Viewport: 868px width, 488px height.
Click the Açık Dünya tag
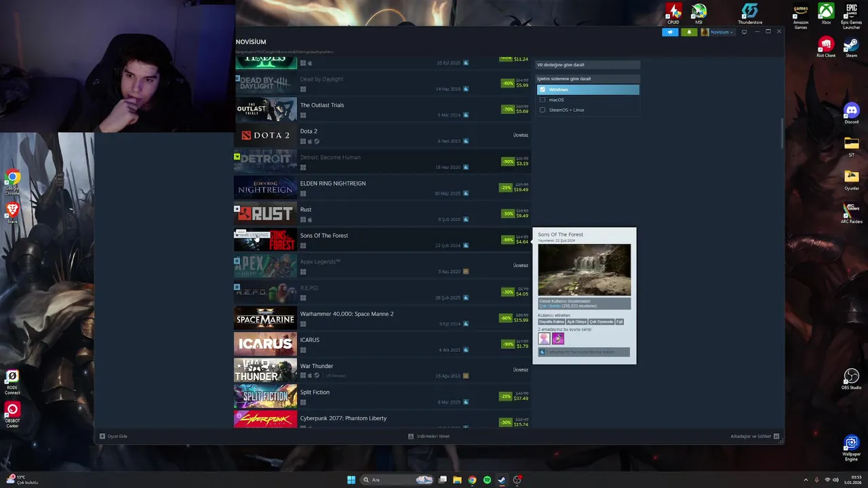tap(576, 322)
